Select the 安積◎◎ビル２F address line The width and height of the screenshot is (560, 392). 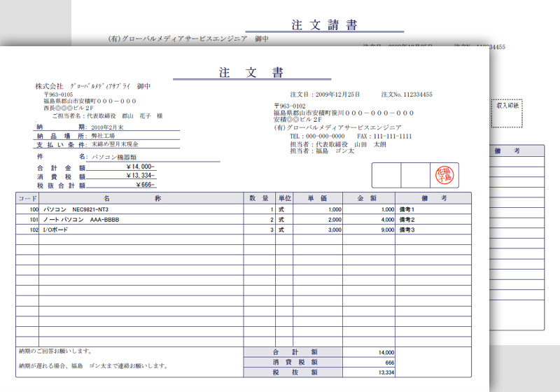click(x=298, y=119)
